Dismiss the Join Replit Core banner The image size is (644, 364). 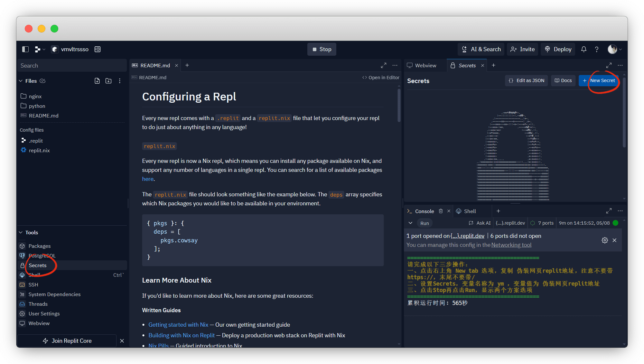tap(122, 341)
